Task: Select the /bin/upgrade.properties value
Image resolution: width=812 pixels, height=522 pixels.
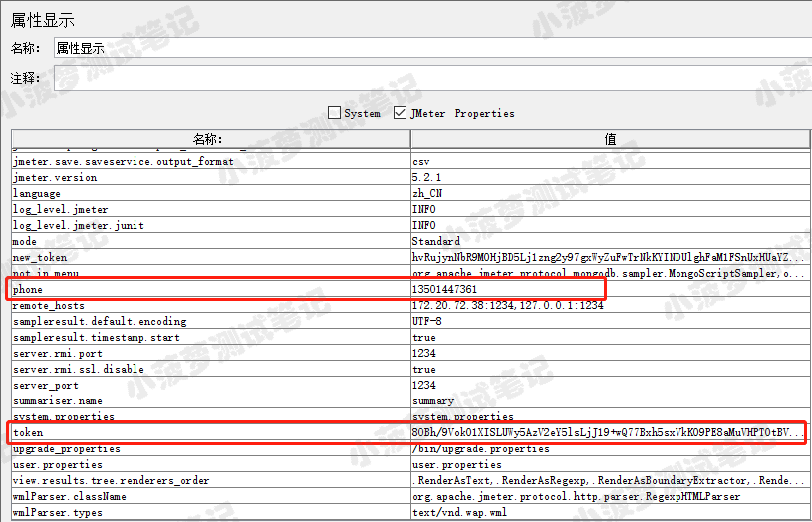Action: 481,448
